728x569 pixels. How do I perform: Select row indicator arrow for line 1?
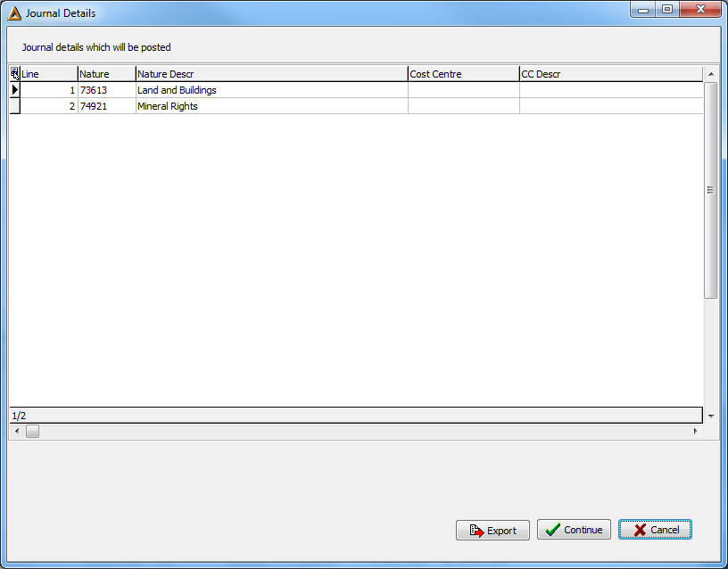point(15,90)
